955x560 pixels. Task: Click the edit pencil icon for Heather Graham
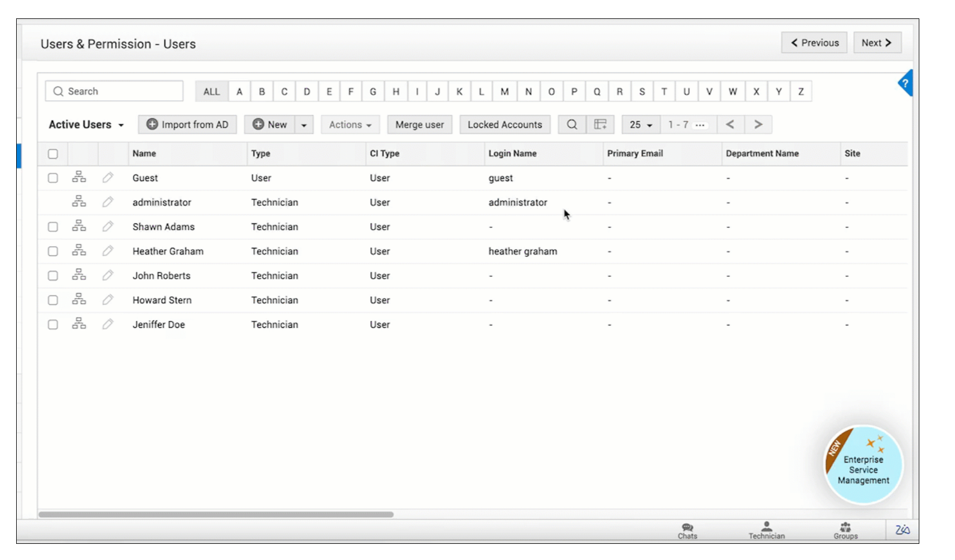[x=108, y=251]
